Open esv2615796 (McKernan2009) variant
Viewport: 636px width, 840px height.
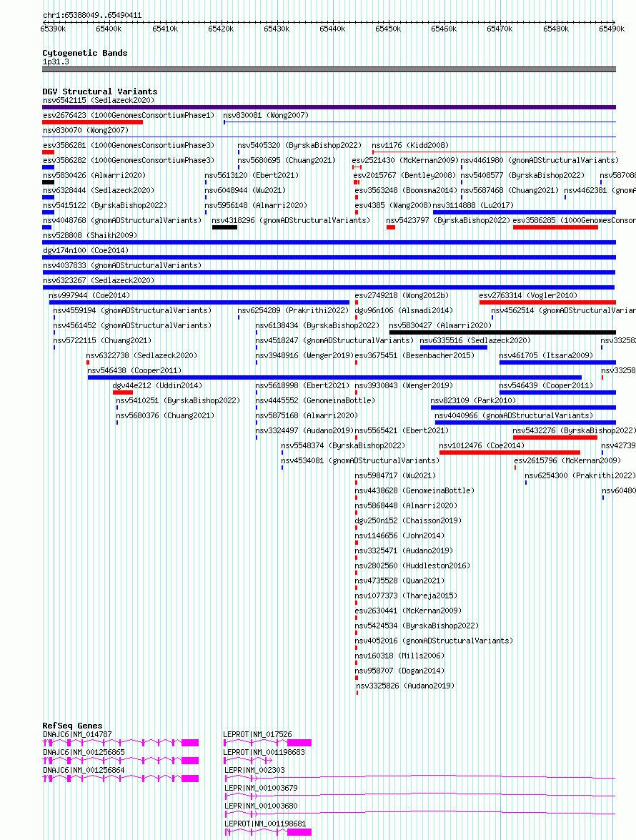pyautogui.click(x=567, y=460)
